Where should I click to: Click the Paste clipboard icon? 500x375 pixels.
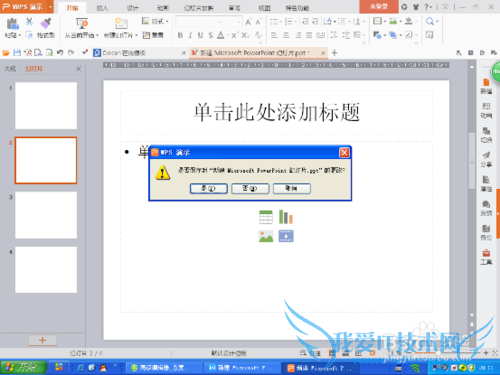pos(12,24)
